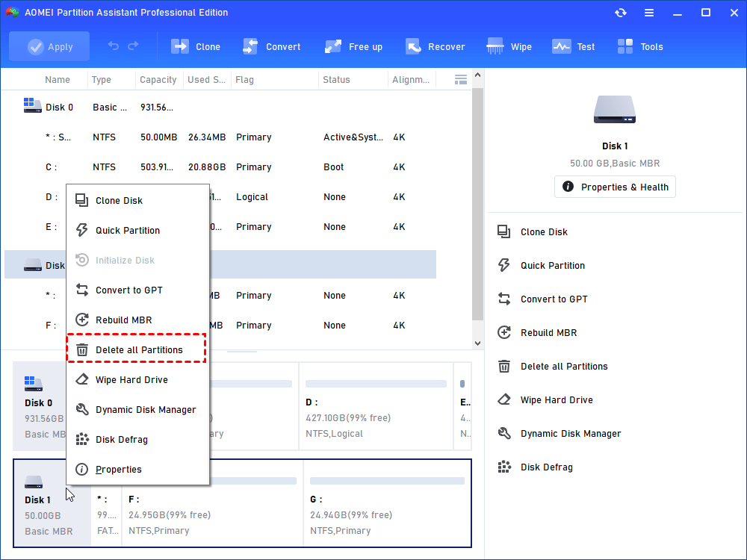Select the D: 427.10GB block in disk map
The height and width of the screenshot is (560, 747).
[x=376, y=406]
